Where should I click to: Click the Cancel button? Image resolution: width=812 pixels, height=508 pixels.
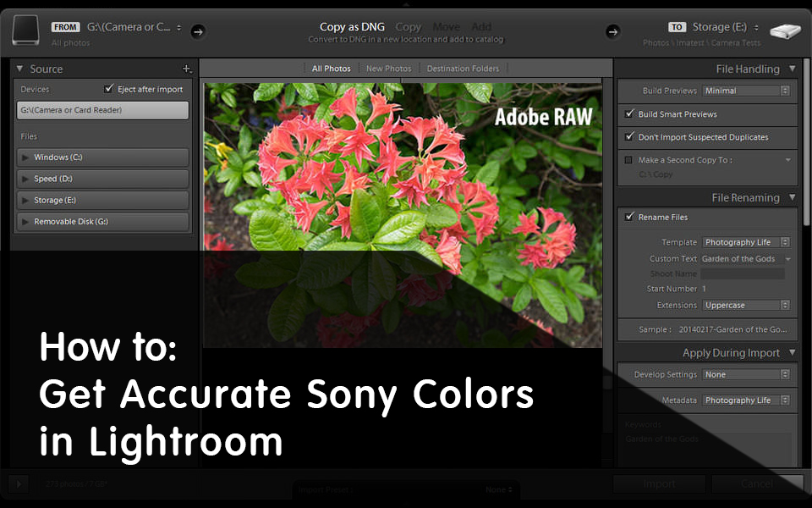pos(757,483)
